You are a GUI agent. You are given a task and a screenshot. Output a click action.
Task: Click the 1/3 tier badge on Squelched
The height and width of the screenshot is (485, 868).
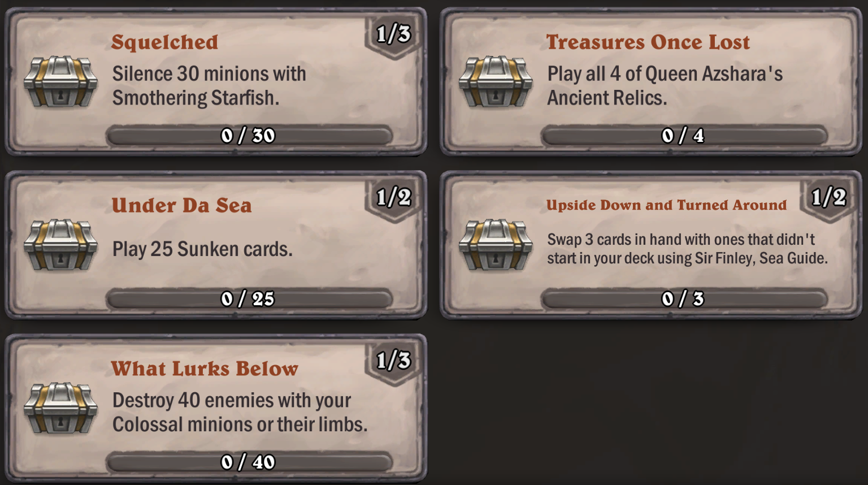click(393, 34)
